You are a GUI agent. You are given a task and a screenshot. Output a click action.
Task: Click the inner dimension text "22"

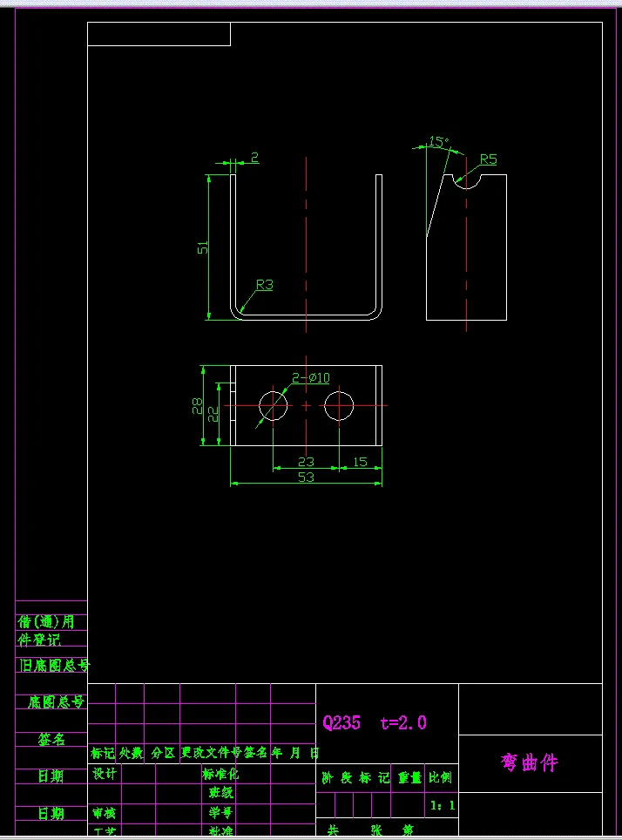point(213,414)
